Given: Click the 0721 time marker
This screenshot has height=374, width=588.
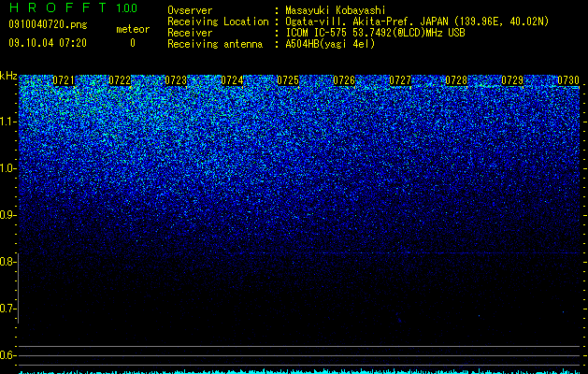Looking at the screenshot, I should [64, 80].
